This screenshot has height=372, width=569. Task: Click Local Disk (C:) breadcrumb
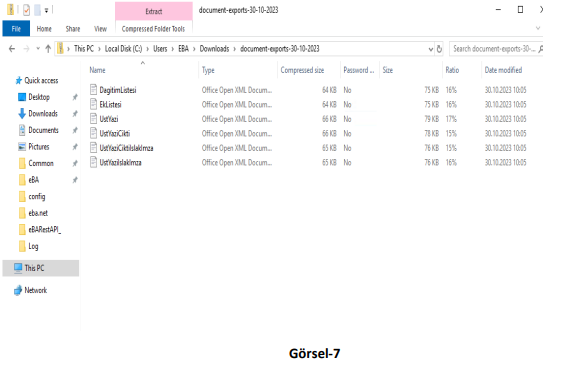123,49
